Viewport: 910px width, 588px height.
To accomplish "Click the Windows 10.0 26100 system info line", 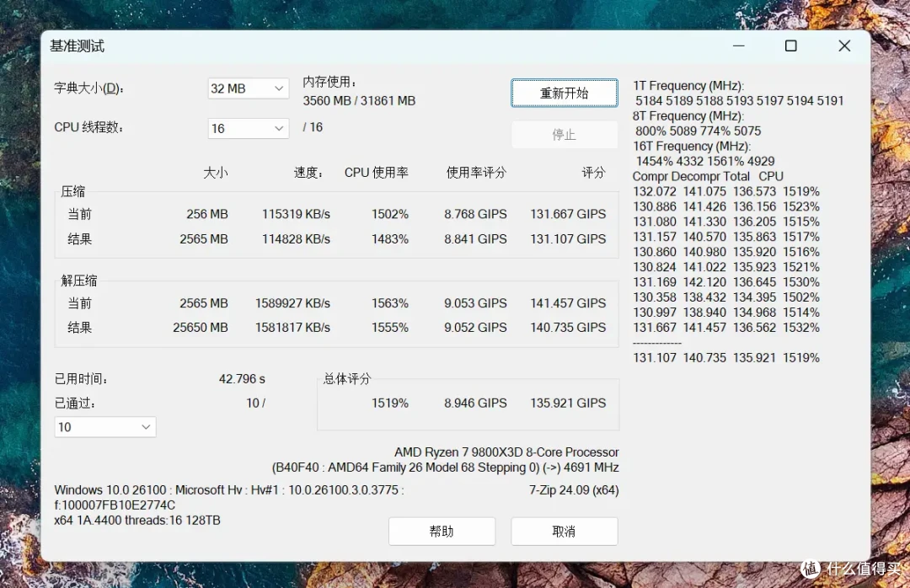I will [229, 490].
